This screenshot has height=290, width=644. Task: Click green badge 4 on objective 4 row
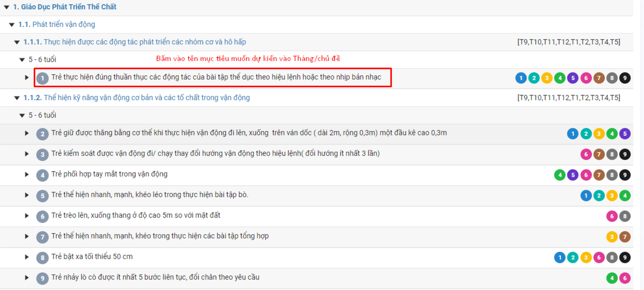pos(560,175)
